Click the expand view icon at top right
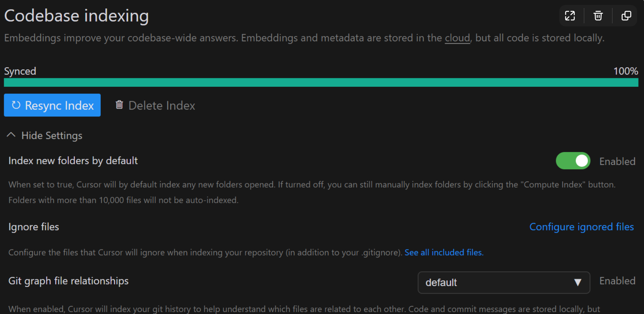644x314 pixels. pos(570,16)
